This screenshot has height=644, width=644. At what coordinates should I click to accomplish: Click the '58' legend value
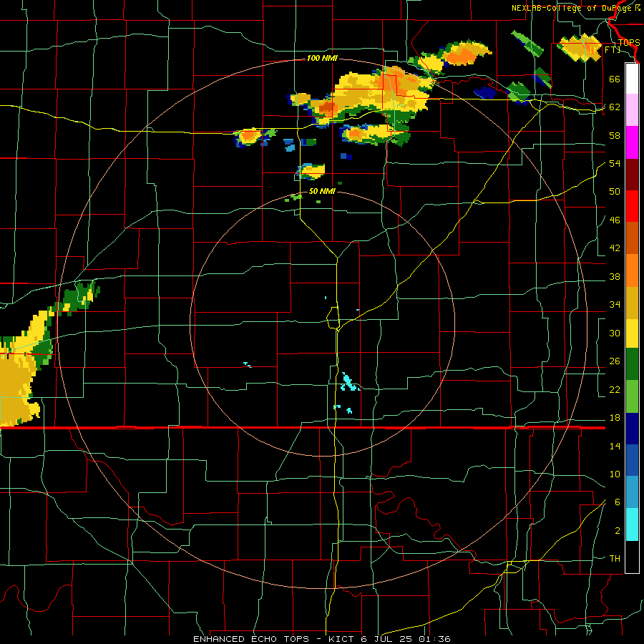coord(615,135)
